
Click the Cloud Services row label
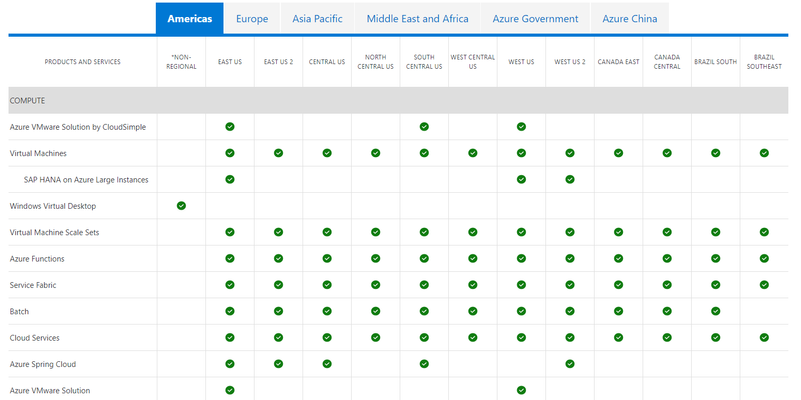(34, 338)
